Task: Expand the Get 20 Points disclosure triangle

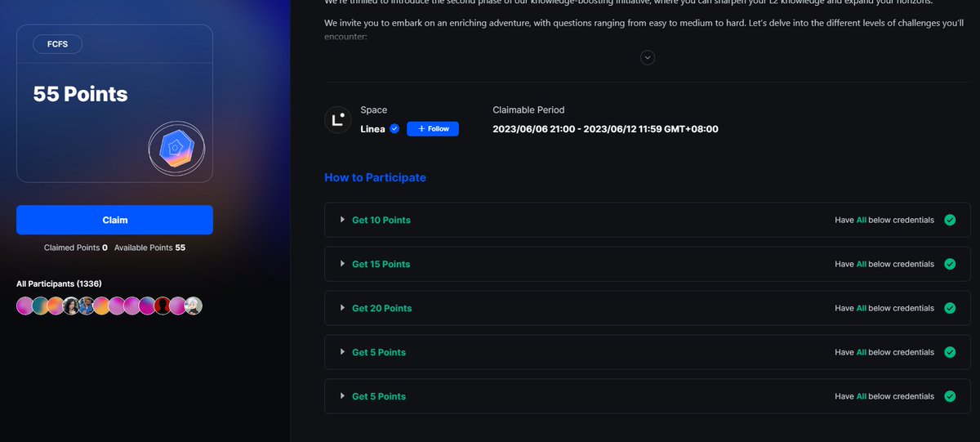Action: click(x=342, y=308)
